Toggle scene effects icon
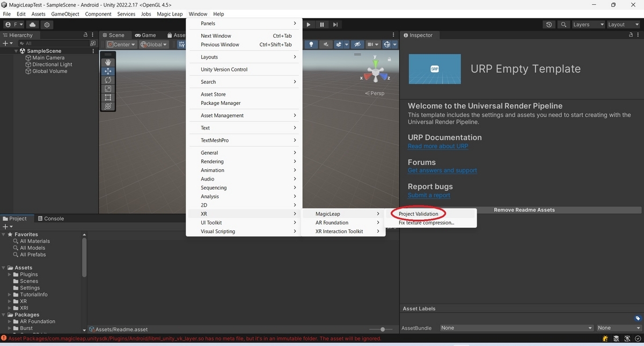This screenshot has width=644, height=346. click(339, 45)
